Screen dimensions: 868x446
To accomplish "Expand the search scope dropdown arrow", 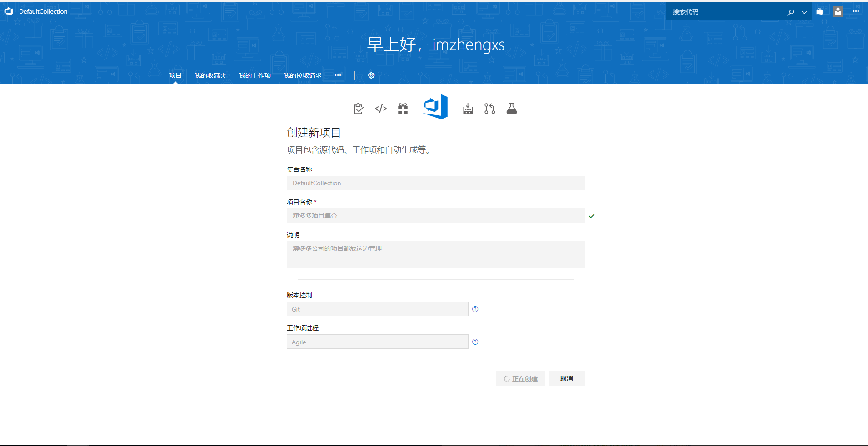I will tap(804, 12).
